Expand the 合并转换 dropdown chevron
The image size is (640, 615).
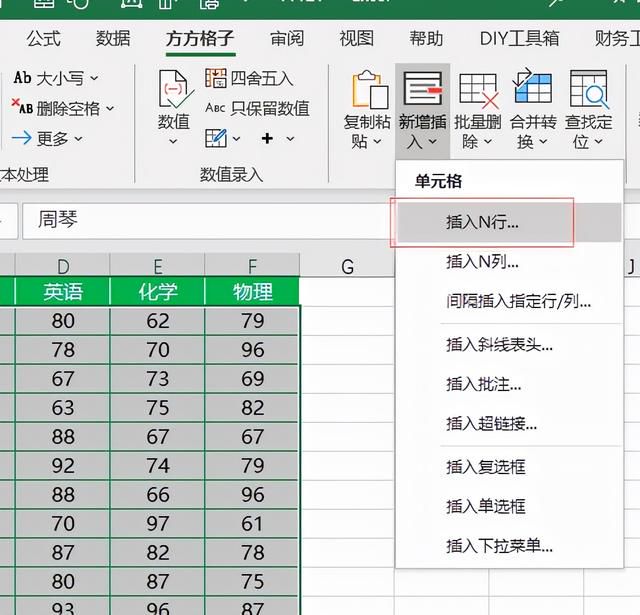coord(543,142)
